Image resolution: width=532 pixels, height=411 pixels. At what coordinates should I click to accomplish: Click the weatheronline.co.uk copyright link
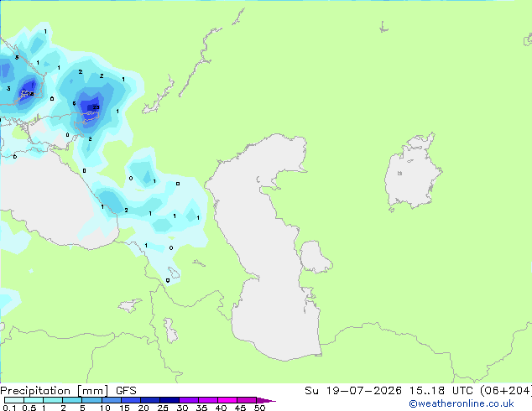coord(461,403)
